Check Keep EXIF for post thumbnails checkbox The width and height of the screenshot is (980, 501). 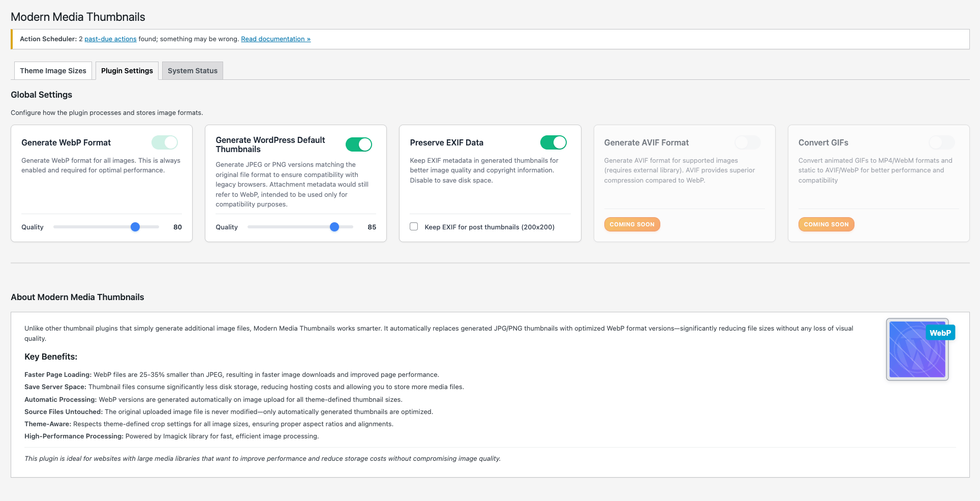(x=414, y=227)
